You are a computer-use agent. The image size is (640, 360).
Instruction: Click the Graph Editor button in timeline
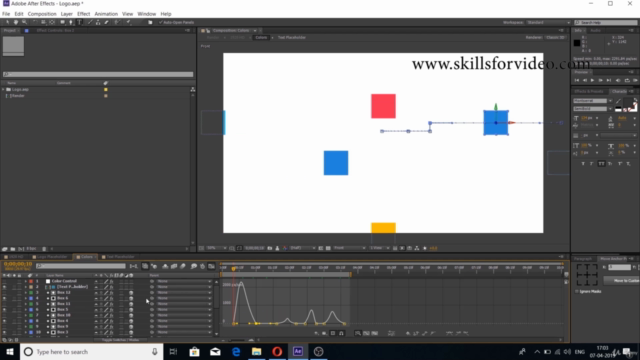(211, 266)
